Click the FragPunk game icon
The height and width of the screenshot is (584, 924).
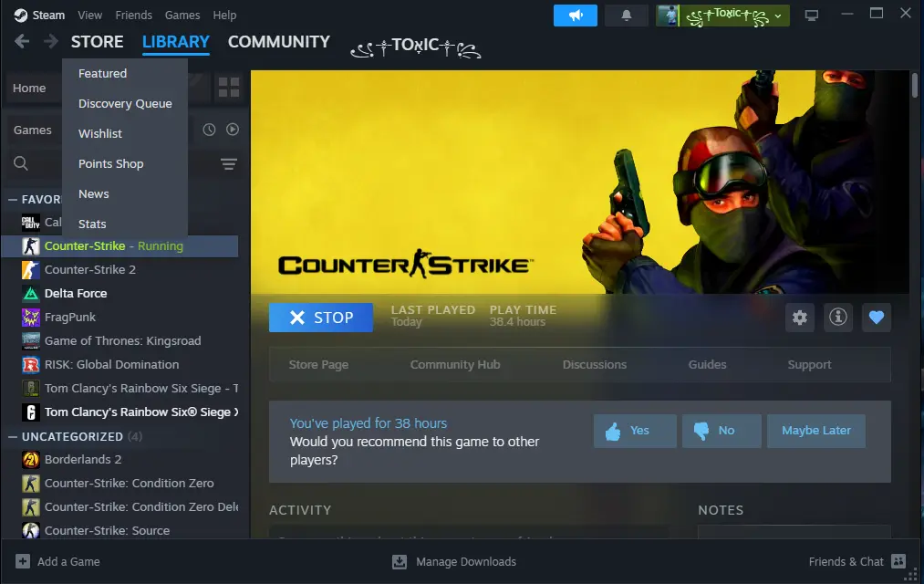(x=31, y=317)
